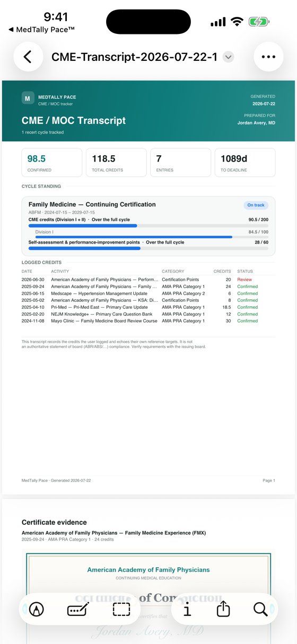Tap the red Review status
Viewport: 297px width, 644px height.
coord(244,280)
